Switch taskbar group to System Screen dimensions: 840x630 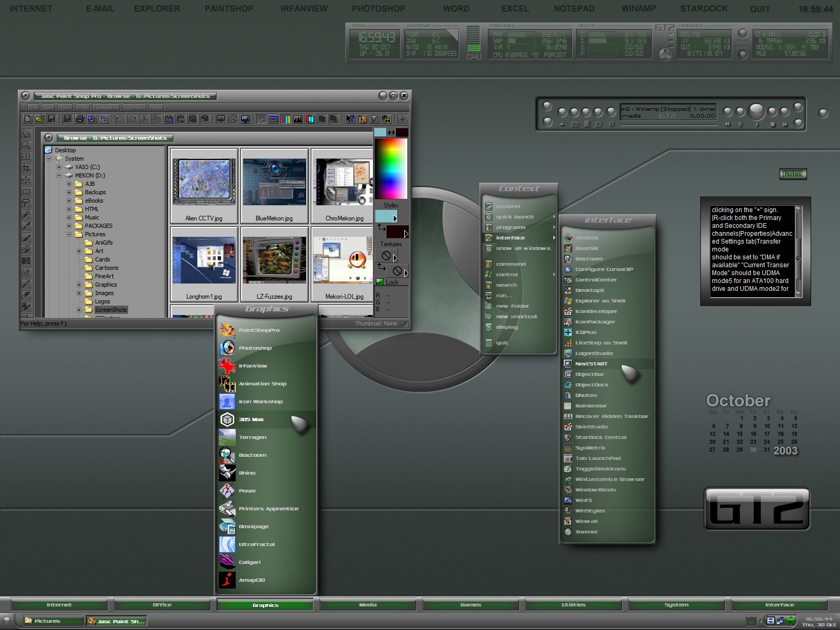677,605
